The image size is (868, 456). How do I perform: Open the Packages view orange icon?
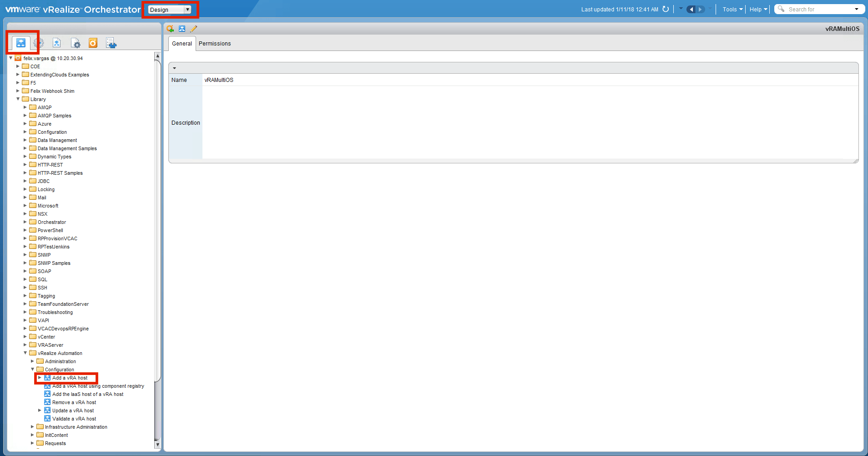coord(93,43)
